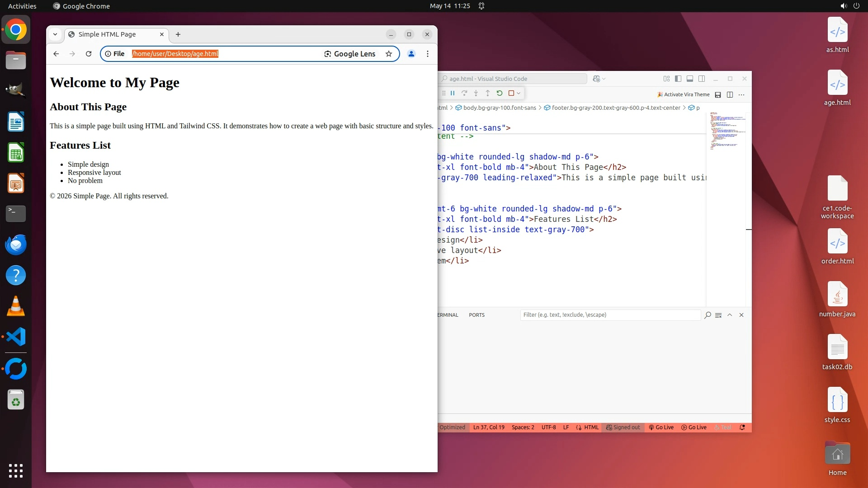Click the Chrome reload button
Screen dimensions: 868x488
tap(89, 54)
